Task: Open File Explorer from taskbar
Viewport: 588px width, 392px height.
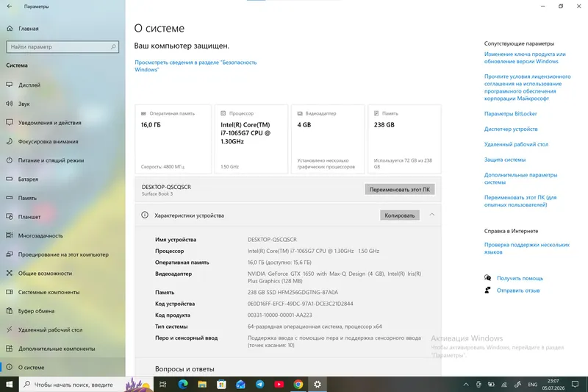Action: point(202,385)
